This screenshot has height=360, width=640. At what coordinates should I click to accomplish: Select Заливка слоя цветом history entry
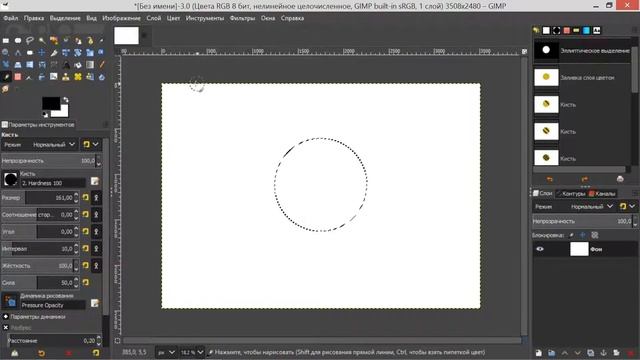point(582,78)
